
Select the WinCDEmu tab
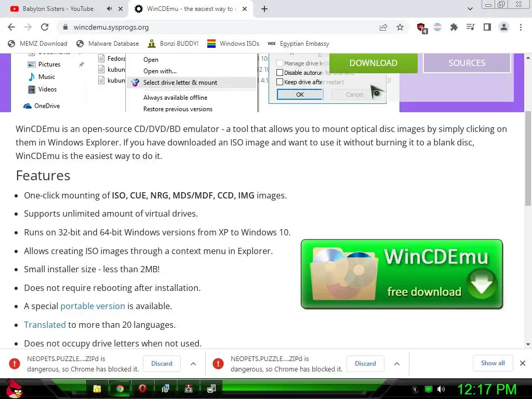(191, 9)
